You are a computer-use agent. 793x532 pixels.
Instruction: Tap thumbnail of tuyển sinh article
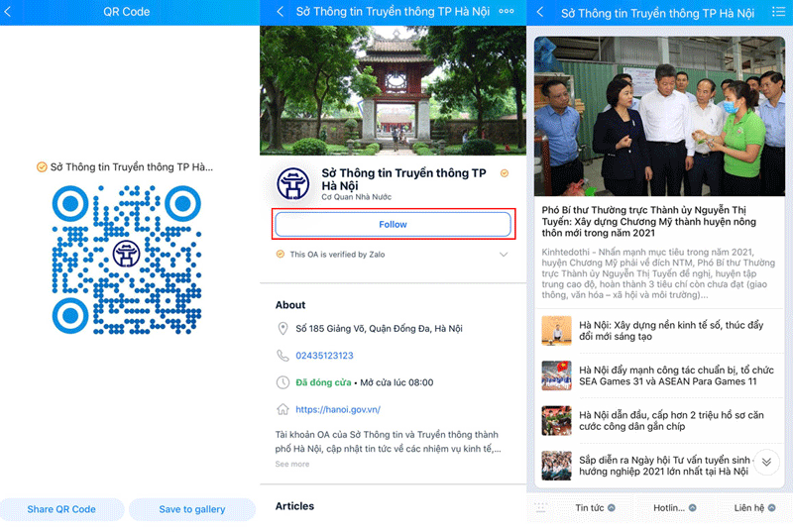[556, 466]
